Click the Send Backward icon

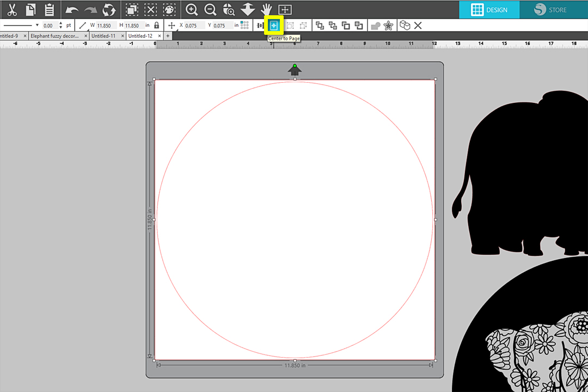tap(359, 26)
